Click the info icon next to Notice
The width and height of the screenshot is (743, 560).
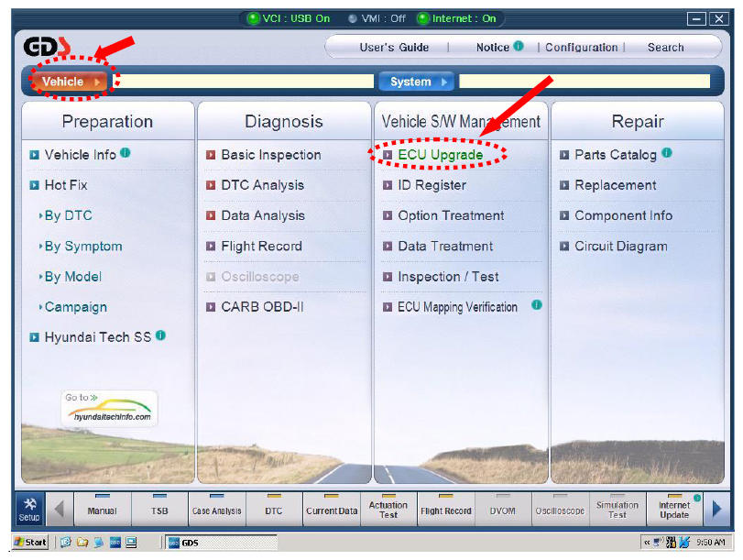click(x=519, y=46)
